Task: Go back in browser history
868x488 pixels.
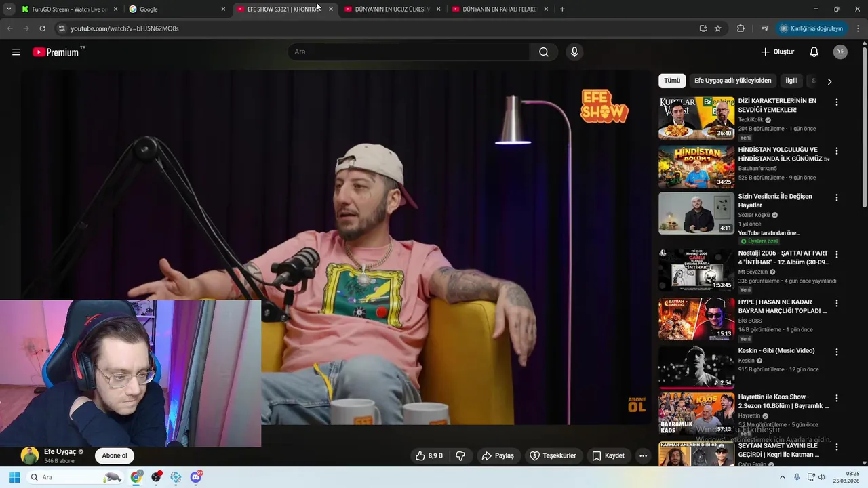Action: (9, 28)
